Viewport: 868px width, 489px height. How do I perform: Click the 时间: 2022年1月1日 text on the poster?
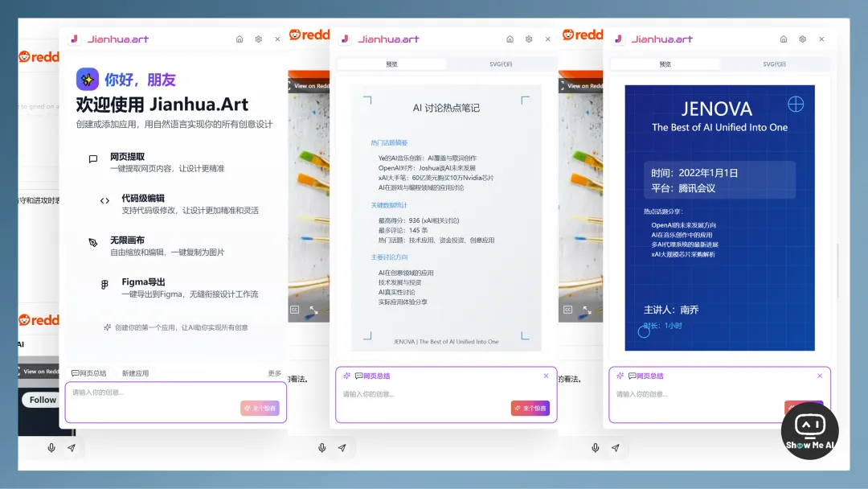tap(694, 173)
